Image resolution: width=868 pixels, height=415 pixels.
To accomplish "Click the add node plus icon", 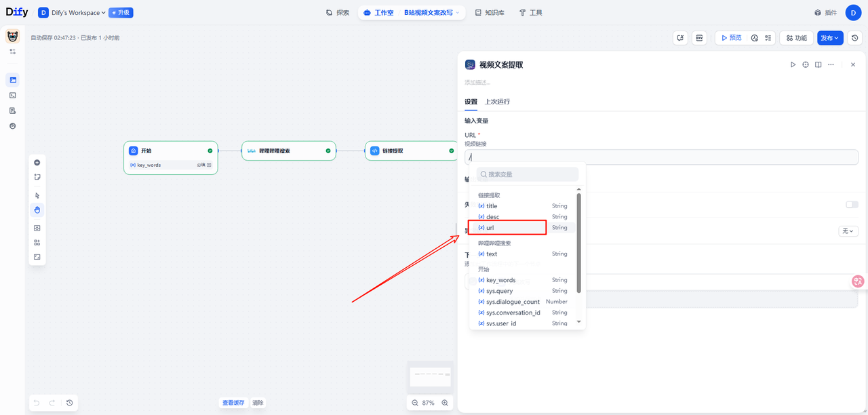I will pos(37,163).
